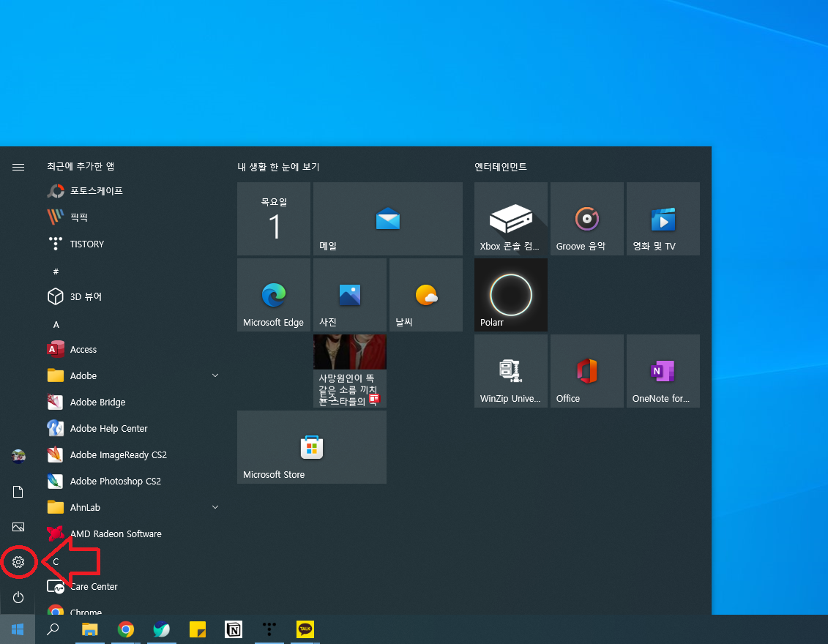Open the Groove 음악 tile

586,219
